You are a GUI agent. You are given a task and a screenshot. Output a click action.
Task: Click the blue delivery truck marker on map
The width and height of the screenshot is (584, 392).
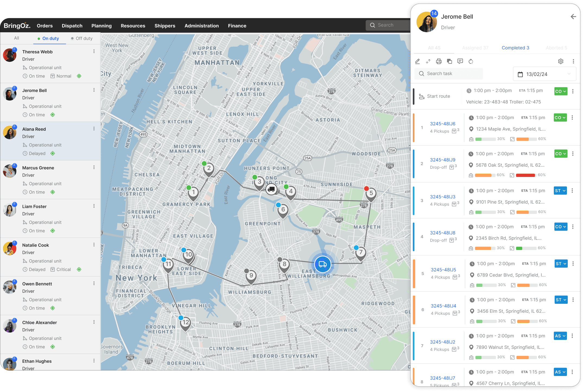pos(322,264)
